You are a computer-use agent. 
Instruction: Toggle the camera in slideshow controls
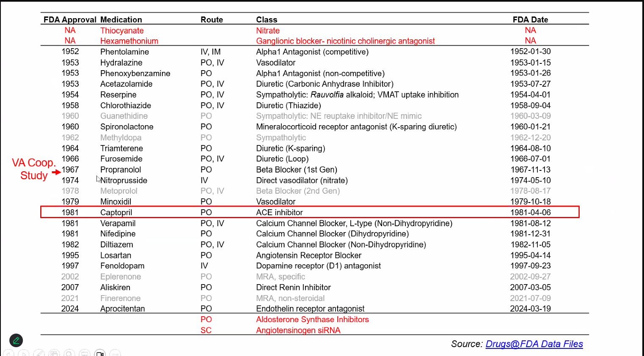click(x=100, y=353)
